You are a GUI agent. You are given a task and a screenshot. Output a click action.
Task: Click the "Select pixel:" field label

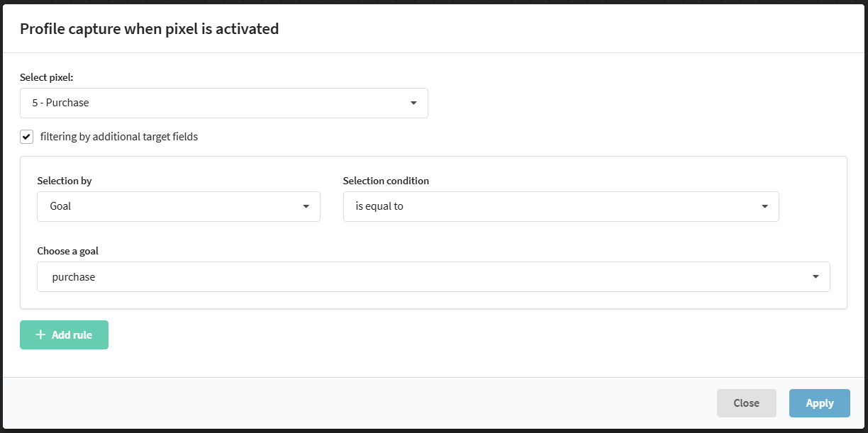point(47,77)
